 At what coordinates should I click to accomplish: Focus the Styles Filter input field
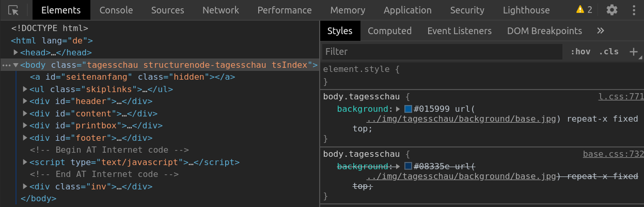tap(442, 51)
